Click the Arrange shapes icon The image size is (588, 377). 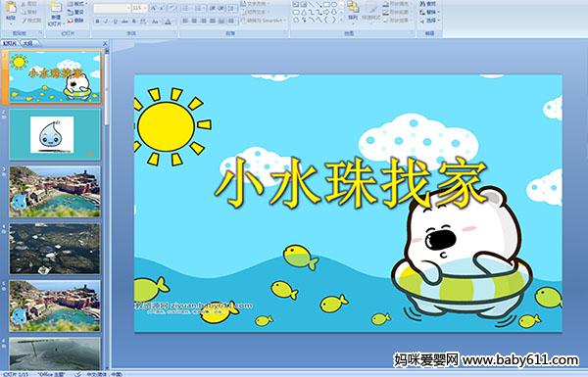coord(353,10)
